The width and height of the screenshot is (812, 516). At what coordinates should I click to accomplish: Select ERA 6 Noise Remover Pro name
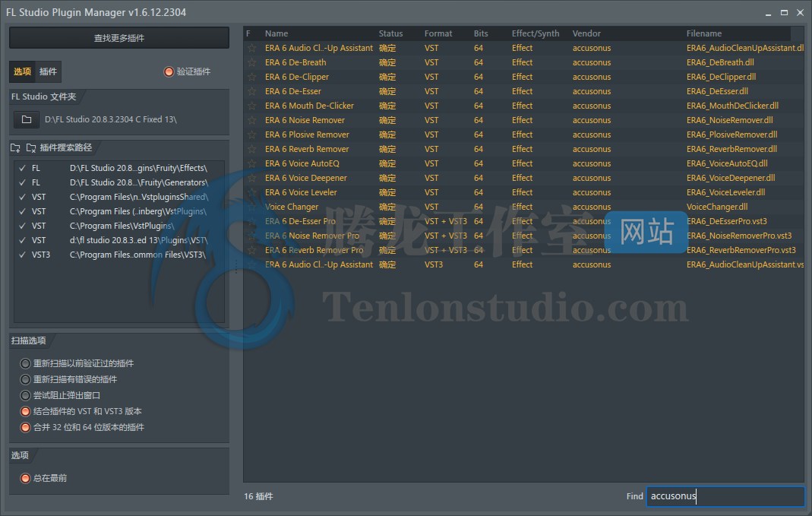click(x=311, y=236)
